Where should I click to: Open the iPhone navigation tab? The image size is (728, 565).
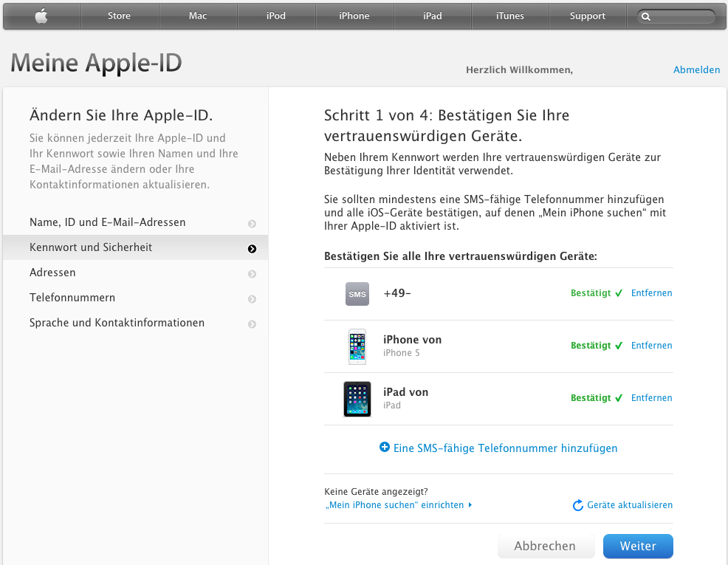tap(354, 16)
